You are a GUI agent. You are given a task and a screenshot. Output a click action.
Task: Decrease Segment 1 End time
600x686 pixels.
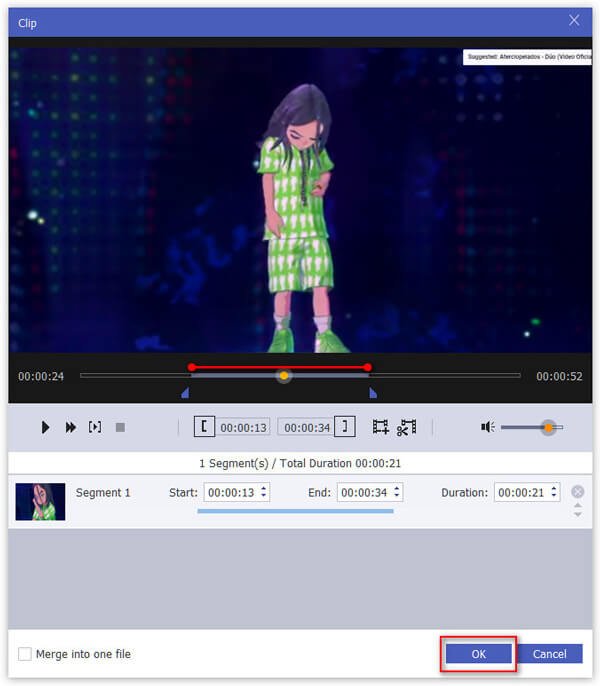coord(396,496)
